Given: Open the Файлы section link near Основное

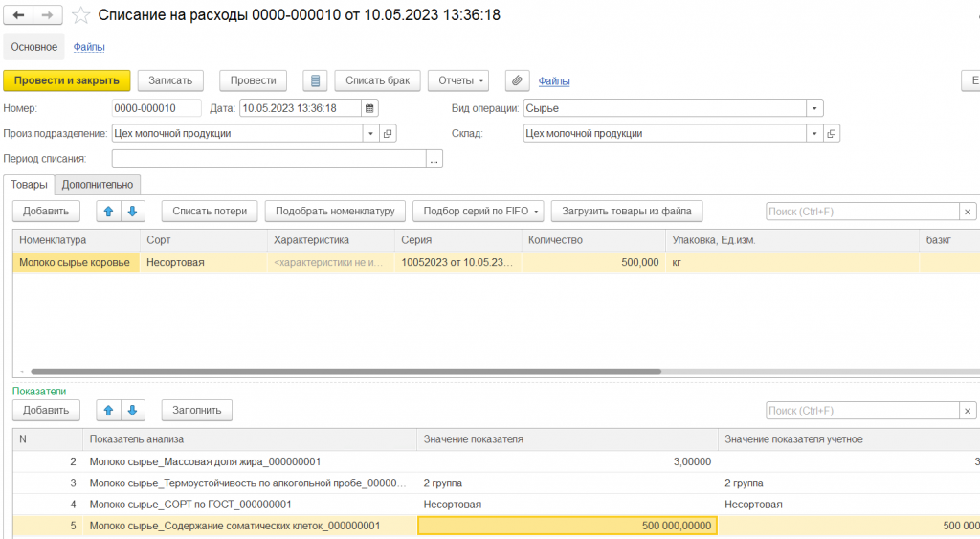Looking at the screenshot, I should point(89,47).
